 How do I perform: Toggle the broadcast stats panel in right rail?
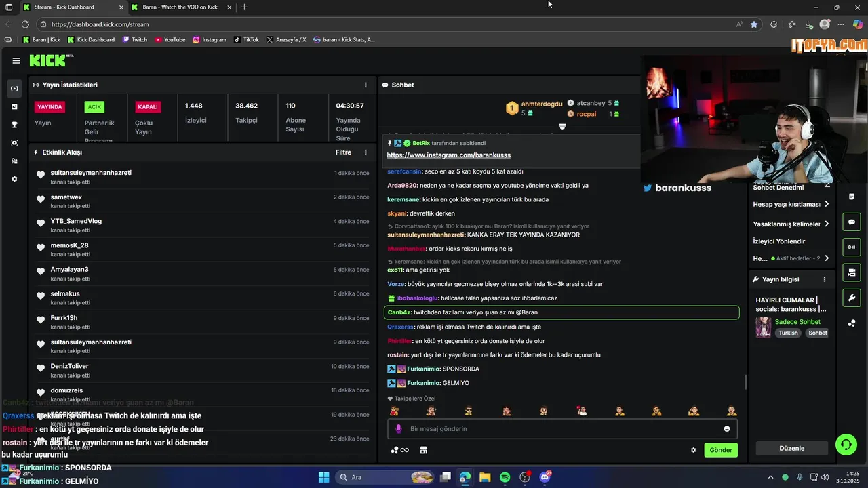(852, 247)
